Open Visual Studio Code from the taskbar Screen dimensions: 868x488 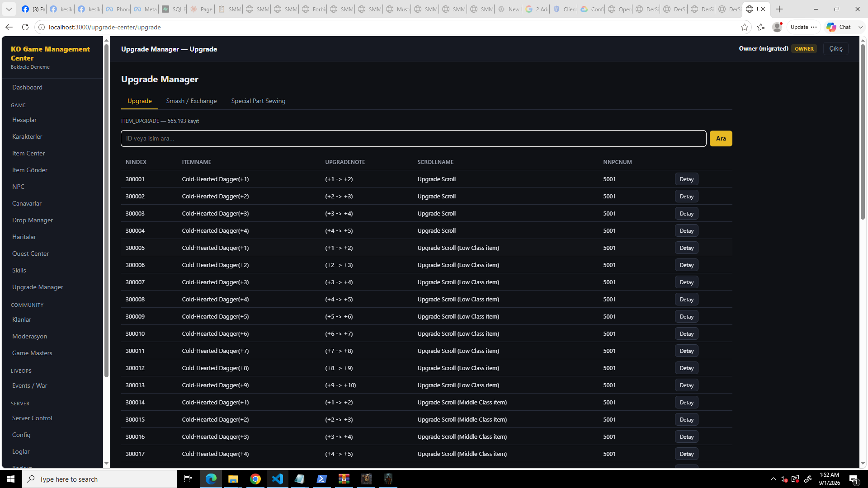[277, 479]
